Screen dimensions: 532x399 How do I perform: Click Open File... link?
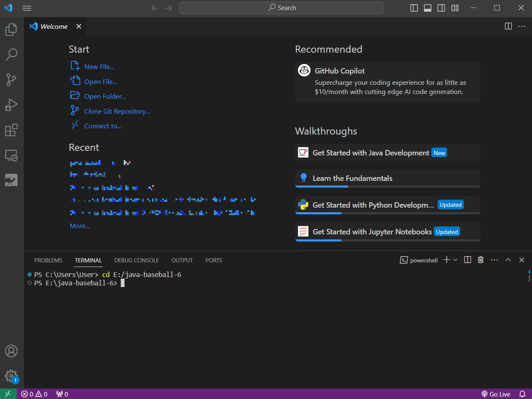[101, 81]
